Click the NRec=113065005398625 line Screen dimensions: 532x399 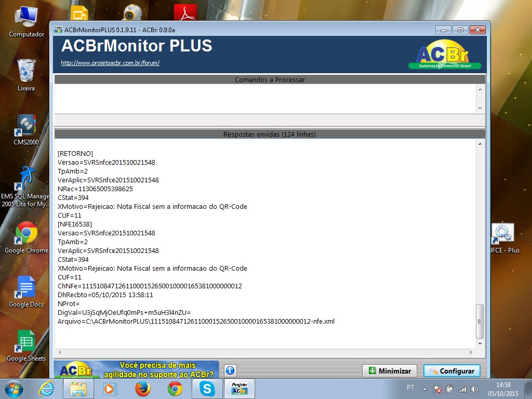[x=96, y=189]
